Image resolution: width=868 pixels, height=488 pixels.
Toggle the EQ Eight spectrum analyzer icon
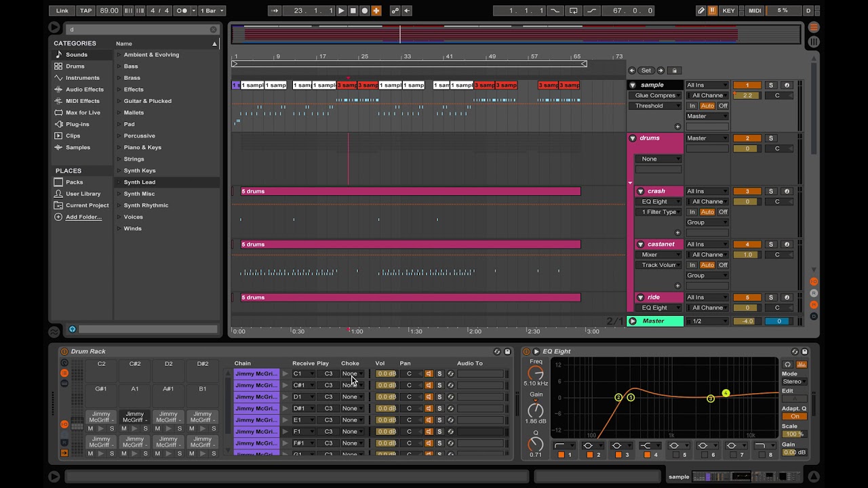[802, 365]
